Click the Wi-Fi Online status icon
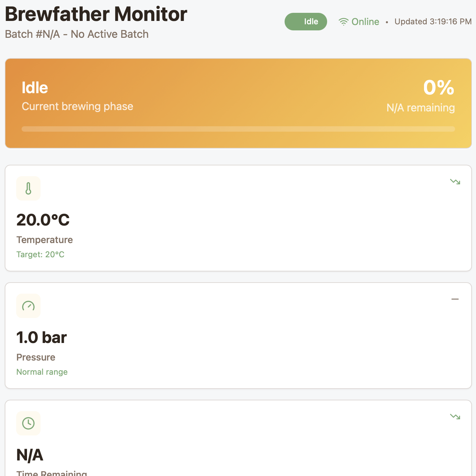The image size is (476, 476). [x=343, y=22]
